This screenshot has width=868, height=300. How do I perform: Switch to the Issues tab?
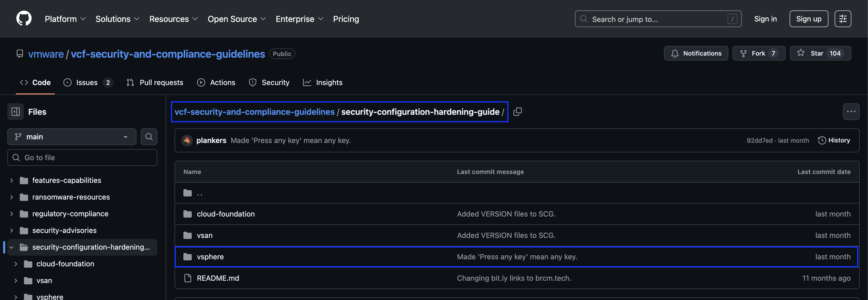[86, 82]
